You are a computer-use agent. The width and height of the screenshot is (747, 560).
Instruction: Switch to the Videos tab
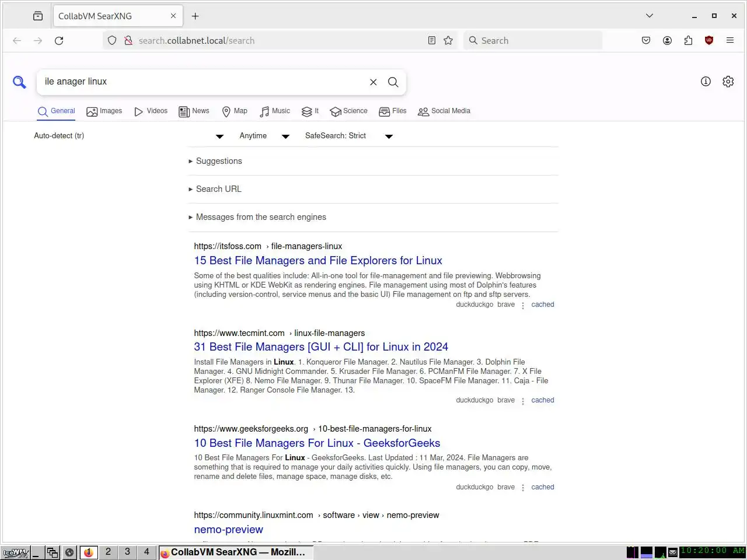(151, 111)
